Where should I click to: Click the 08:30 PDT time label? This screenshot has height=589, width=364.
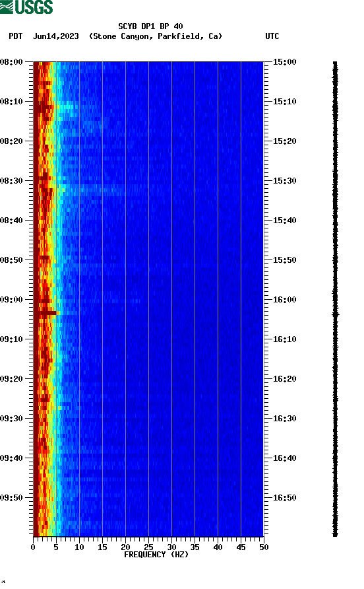12,181
